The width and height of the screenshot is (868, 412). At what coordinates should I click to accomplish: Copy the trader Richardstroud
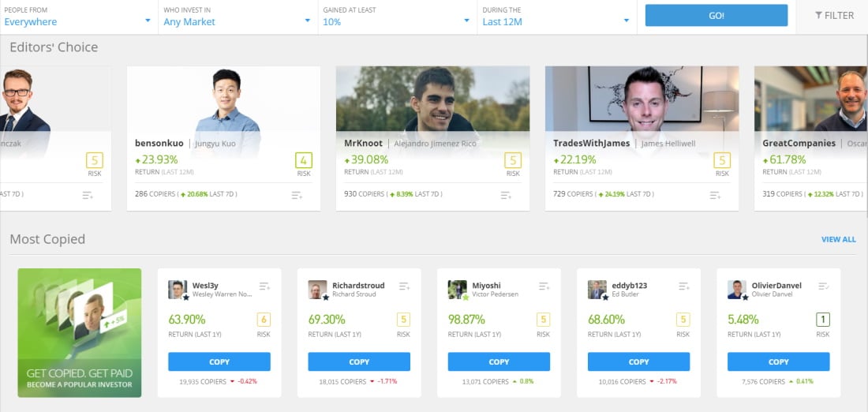[359, 361]
